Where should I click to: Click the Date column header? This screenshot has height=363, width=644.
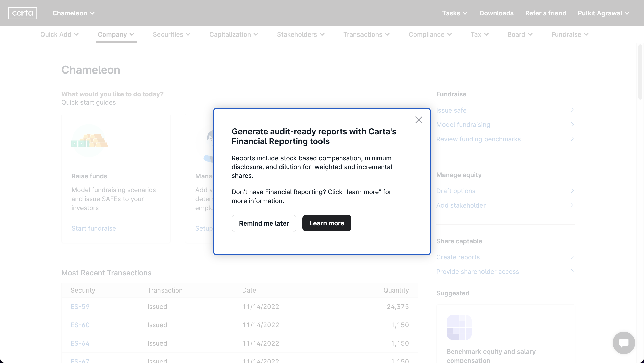pos(249,290)
